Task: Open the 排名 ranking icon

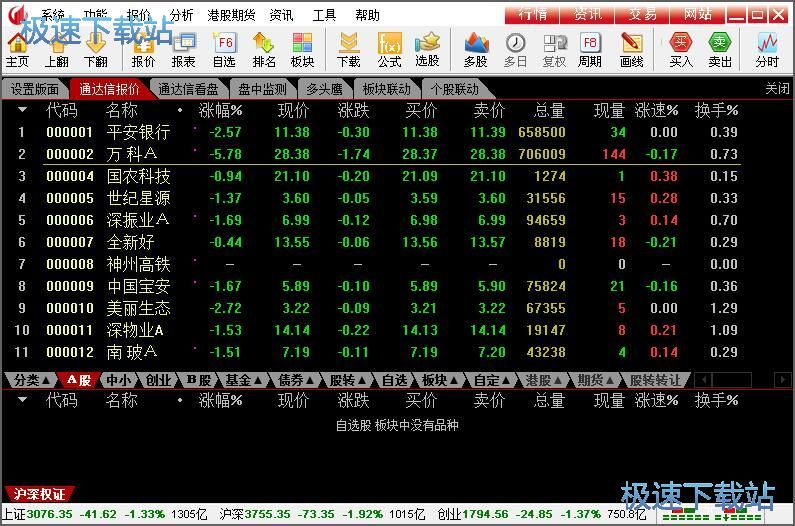Action: 264,50
